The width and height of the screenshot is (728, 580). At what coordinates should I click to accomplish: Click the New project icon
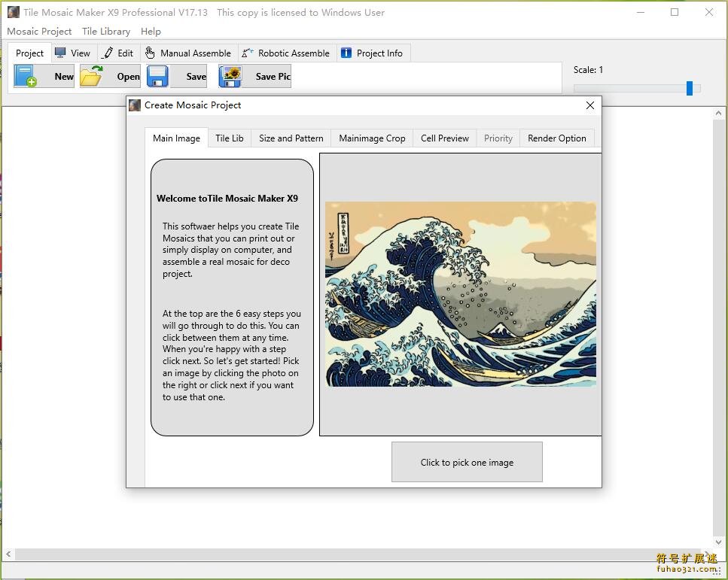(26, 76)
